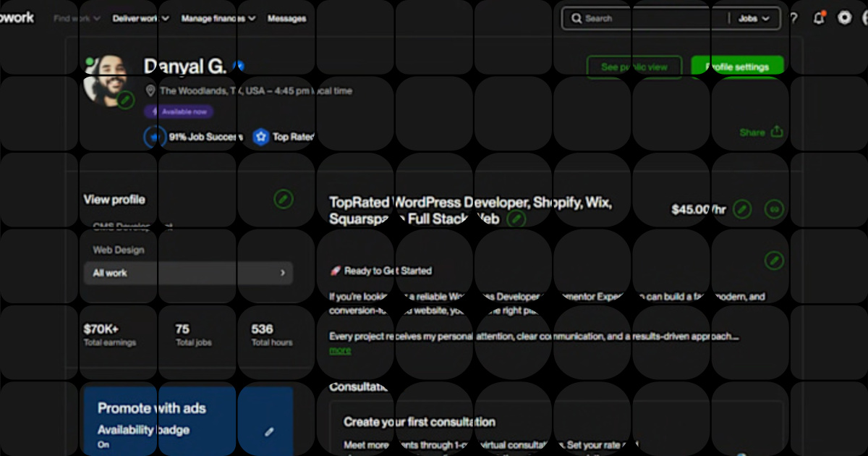
Task: Edit the Ready to Get Started overview section
Action: click(x=774, y=261)
